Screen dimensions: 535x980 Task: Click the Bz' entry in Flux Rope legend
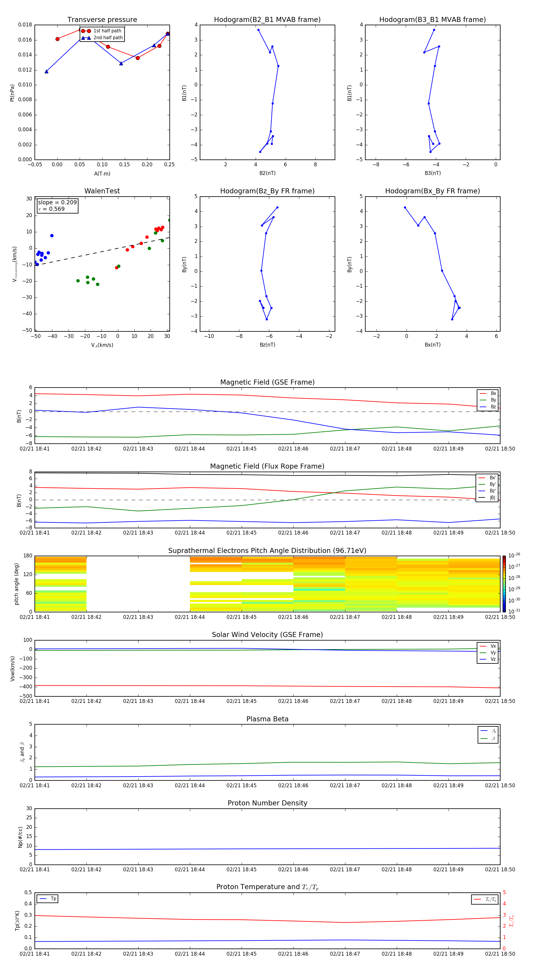pyautogui.click(x=487, y=491)
